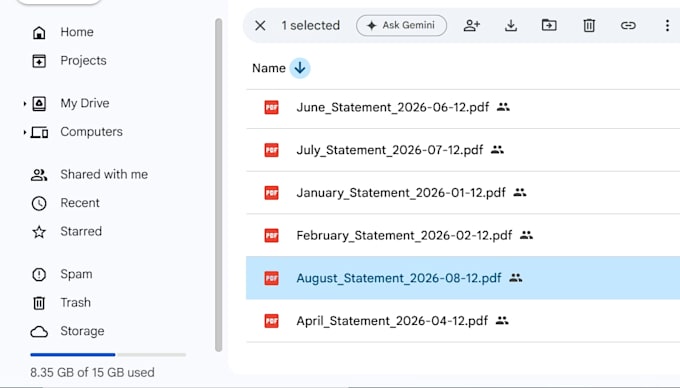Open the more actions three-dot menu
Viewport: 680px width, 388px height.
pos(667,26)
